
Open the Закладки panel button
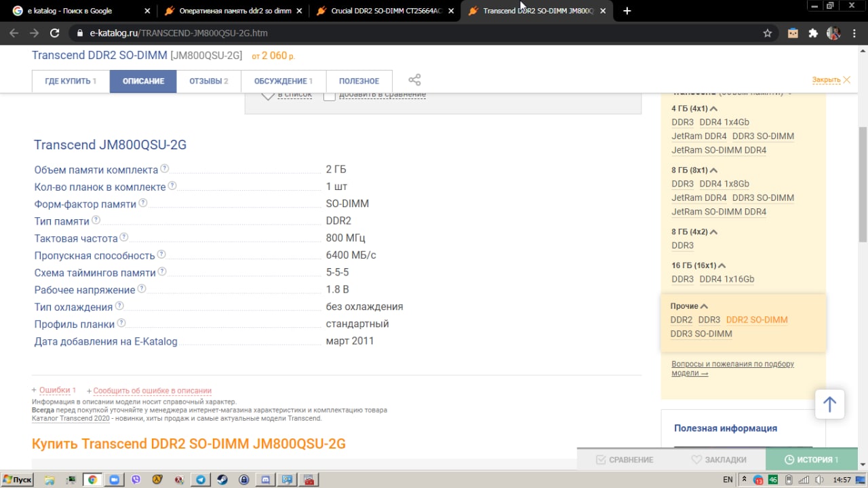coord(718,459)
